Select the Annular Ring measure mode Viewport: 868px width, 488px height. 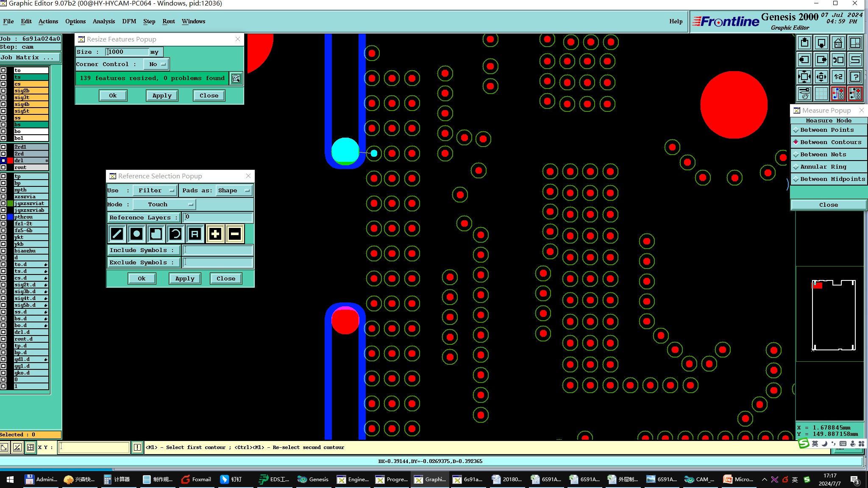(x=823, y=167)
